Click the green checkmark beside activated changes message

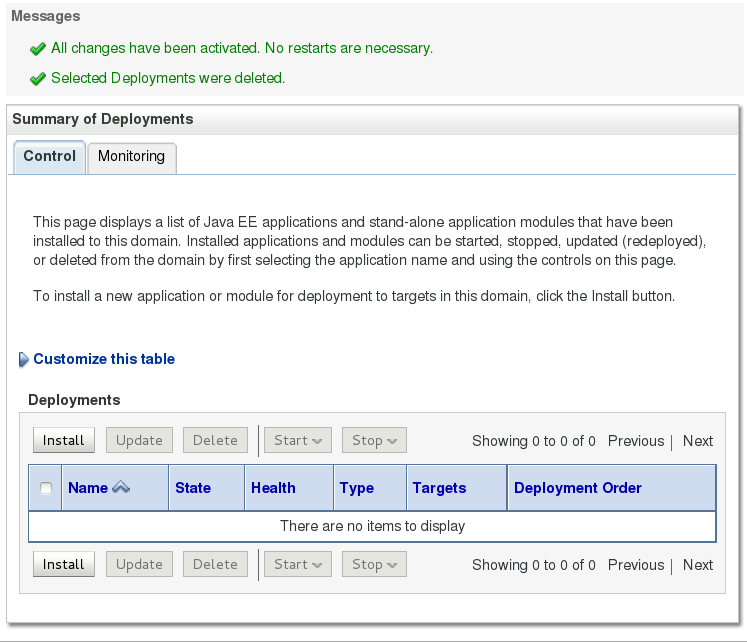[38, 48]
